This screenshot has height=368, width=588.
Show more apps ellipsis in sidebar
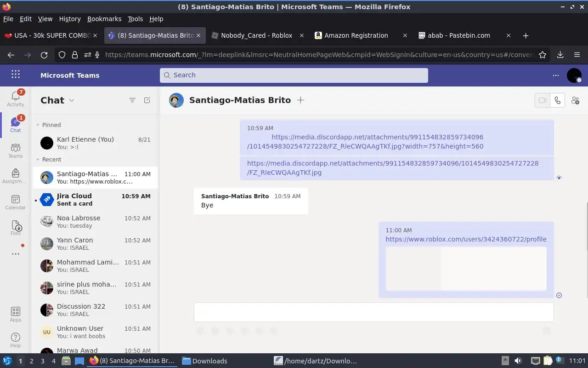15,253
